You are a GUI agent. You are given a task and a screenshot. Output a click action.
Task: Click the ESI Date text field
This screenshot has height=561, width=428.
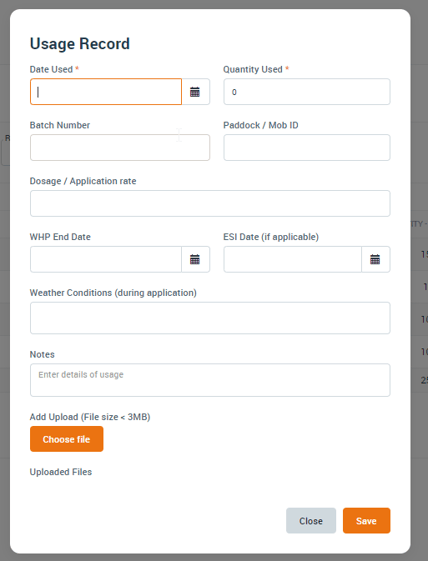coord(292,259)
